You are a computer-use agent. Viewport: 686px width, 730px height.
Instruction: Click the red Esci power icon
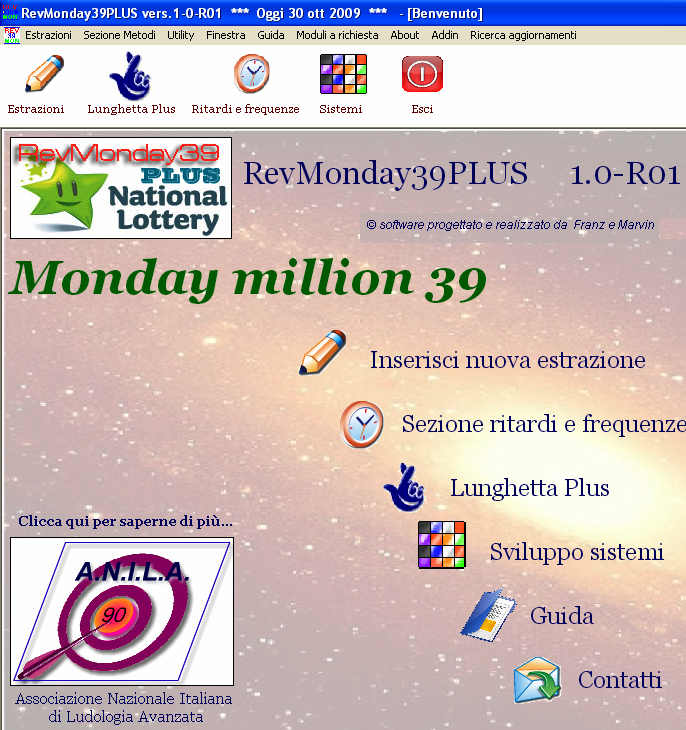pyautogui.click(x=422, y=74)
